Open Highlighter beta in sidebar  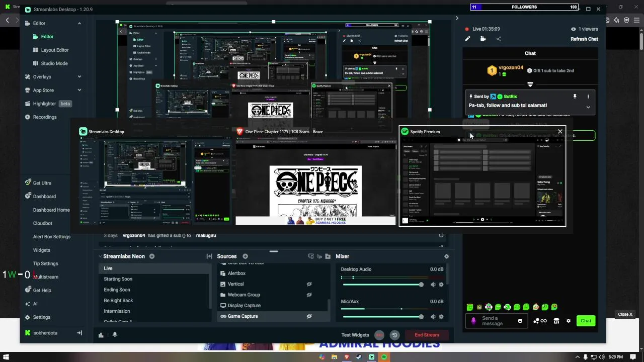coord(48,104)
